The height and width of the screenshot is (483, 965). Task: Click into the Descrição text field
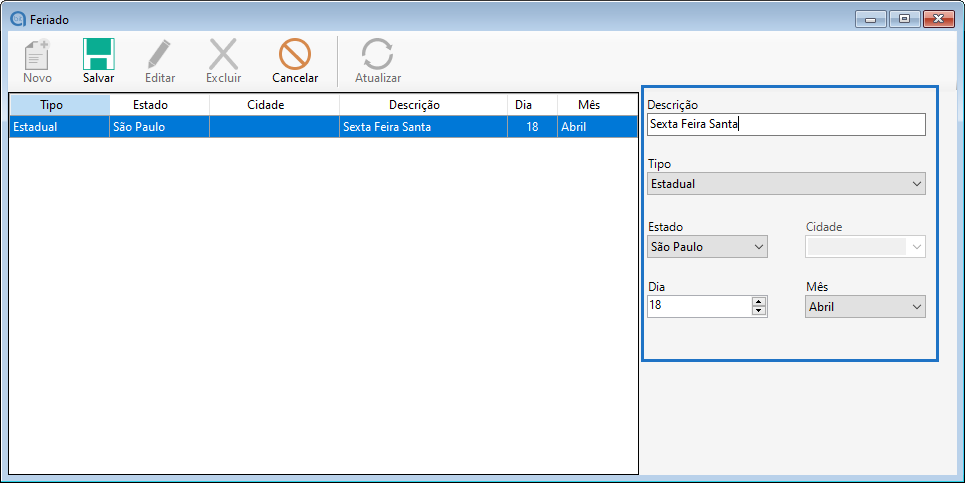pyautogui.click(x=785, y=125)
